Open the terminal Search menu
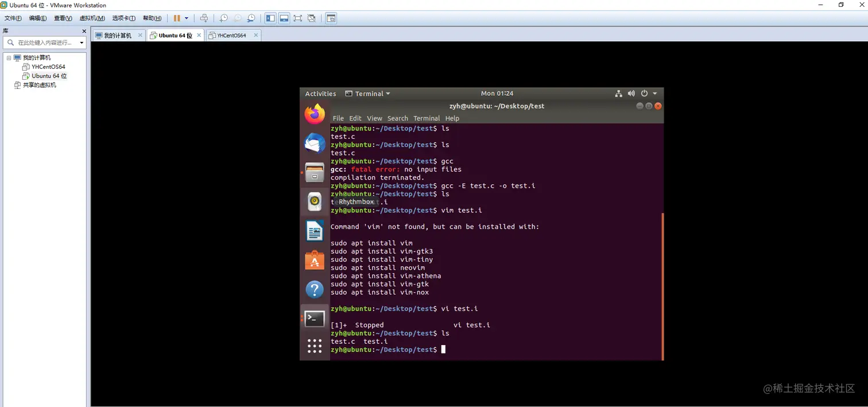 pyautogui.click(x=397, y=118)
